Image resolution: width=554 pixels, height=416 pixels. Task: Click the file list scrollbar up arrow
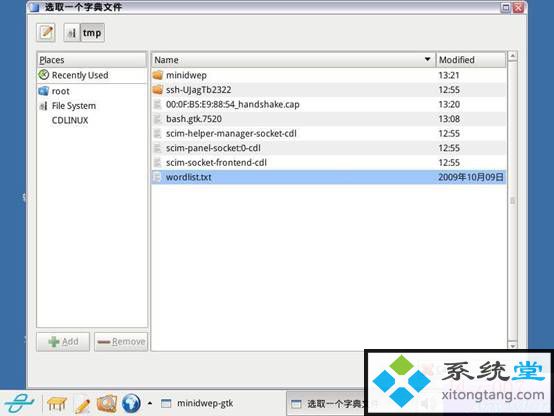point(512,56)
